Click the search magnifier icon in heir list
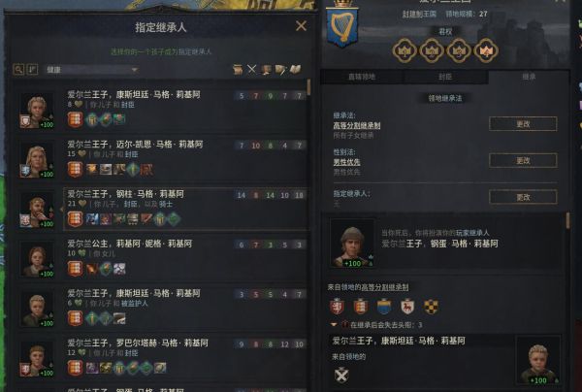 pos(18,70)
